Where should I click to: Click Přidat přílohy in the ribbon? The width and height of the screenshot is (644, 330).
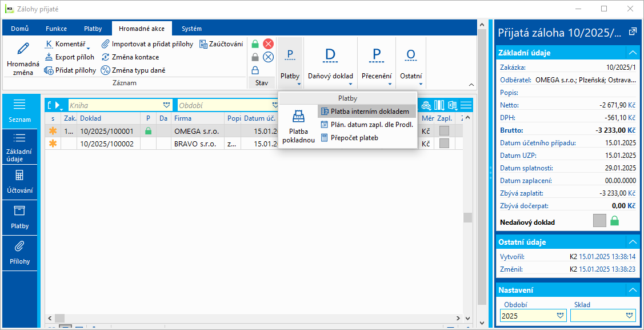point(70,70)
